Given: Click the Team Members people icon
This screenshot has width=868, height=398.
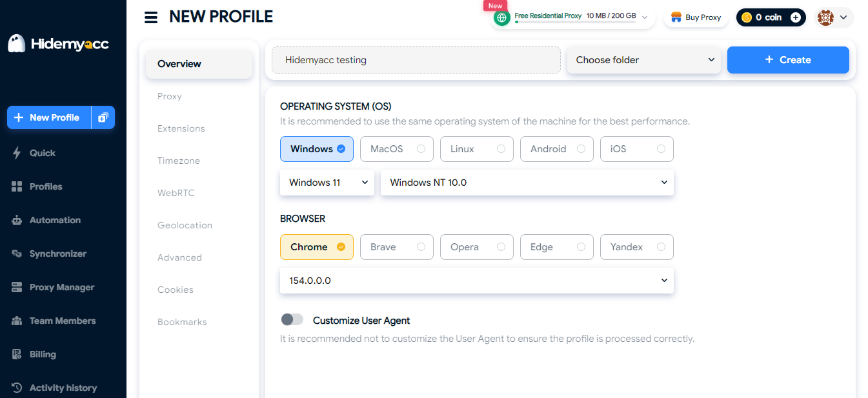Looking at the screenshot, I should click(x=17, y=321).
